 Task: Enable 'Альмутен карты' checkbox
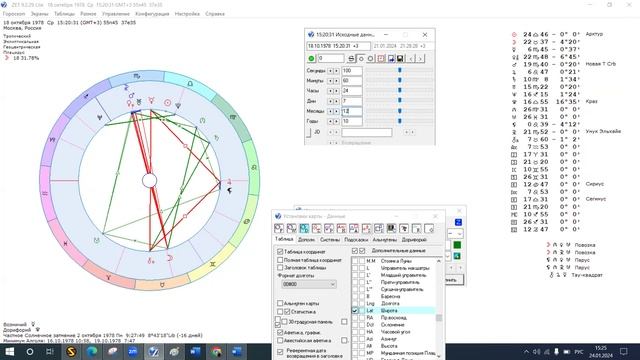[280, 303]
